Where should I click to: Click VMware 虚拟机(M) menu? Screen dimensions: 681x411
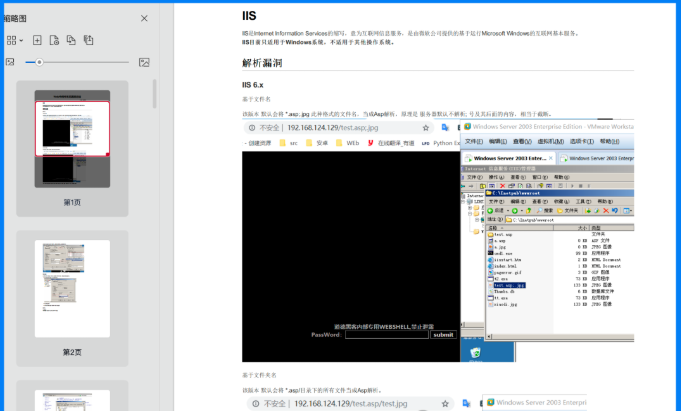pos(551,142)
